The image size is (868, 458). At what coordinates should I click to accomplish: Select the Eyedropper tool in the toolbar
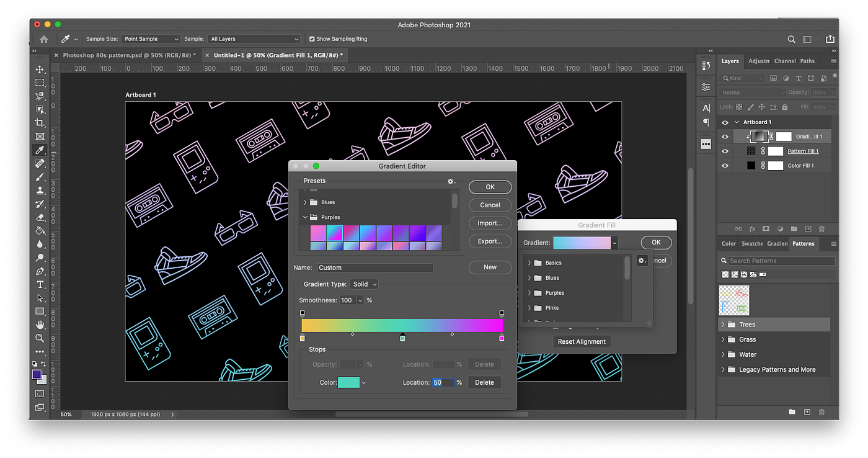40,150
